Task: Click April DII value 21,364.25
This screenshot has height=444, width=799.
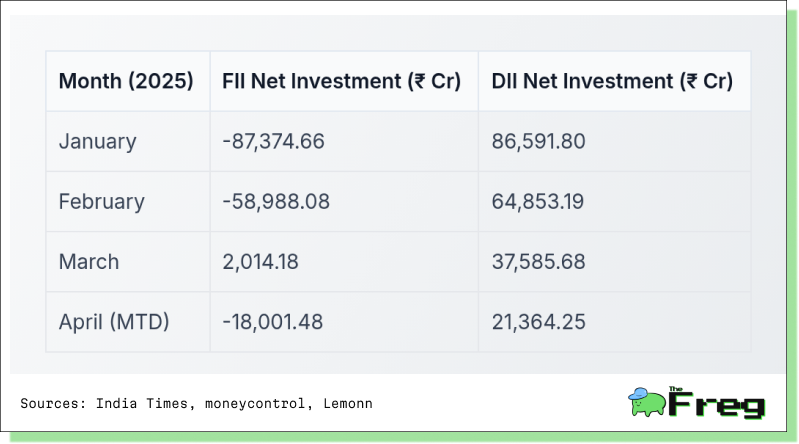Action: 538,322
